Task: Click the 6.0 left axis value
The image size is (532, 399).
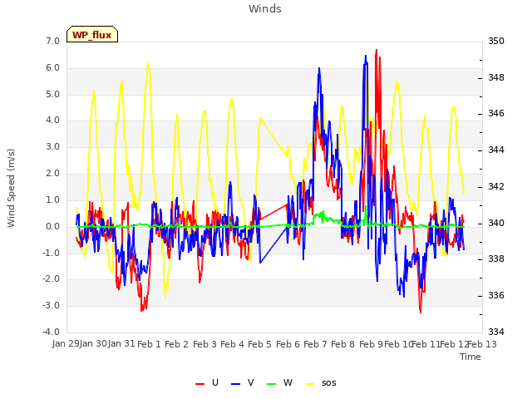Action: coord(52,68)
